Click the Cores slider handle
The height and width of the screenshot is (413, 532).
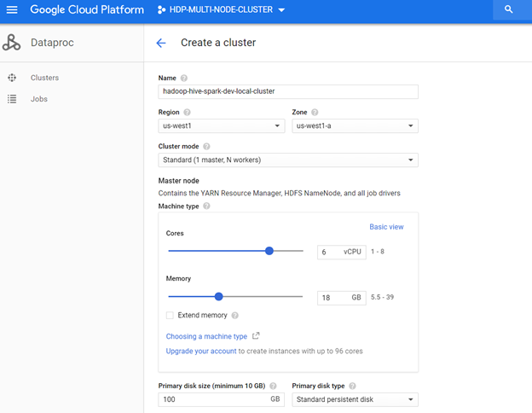point(269,251)
